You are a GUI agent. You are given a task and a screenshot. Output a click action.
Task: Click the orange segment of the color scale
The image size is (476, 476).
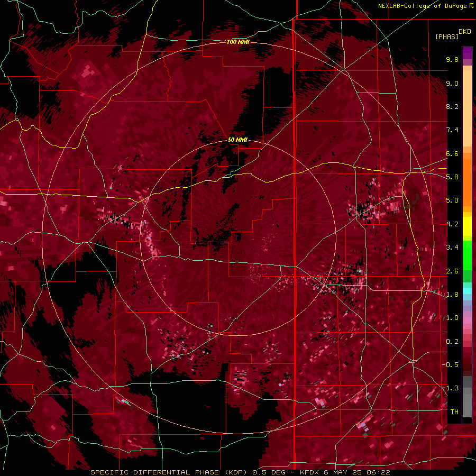pyautogui.click(x=467, y=179)
